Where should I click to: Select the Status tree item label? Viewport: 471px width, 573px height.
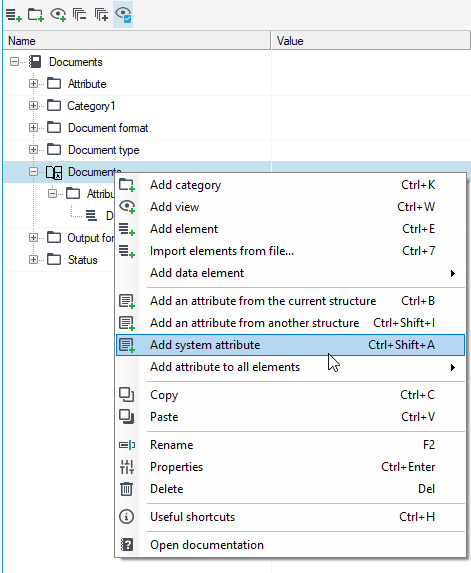[x=83, y=260]
